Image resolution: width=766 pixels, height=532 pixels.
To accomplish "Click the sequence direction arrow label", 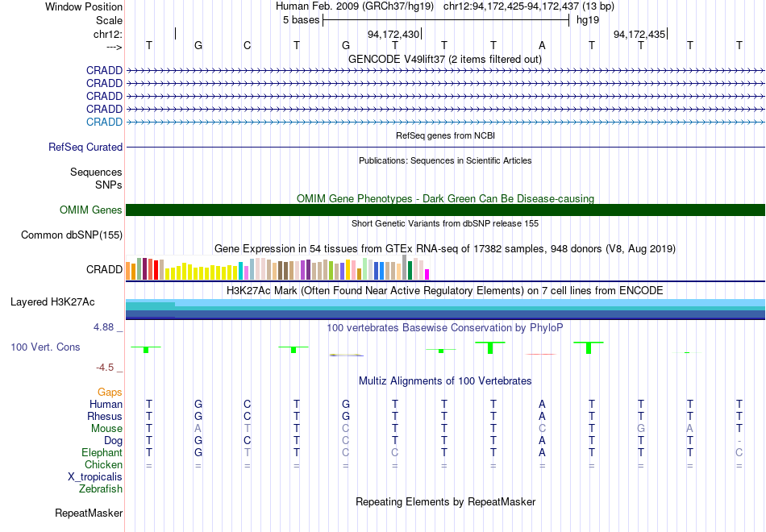I will [114, 47].
